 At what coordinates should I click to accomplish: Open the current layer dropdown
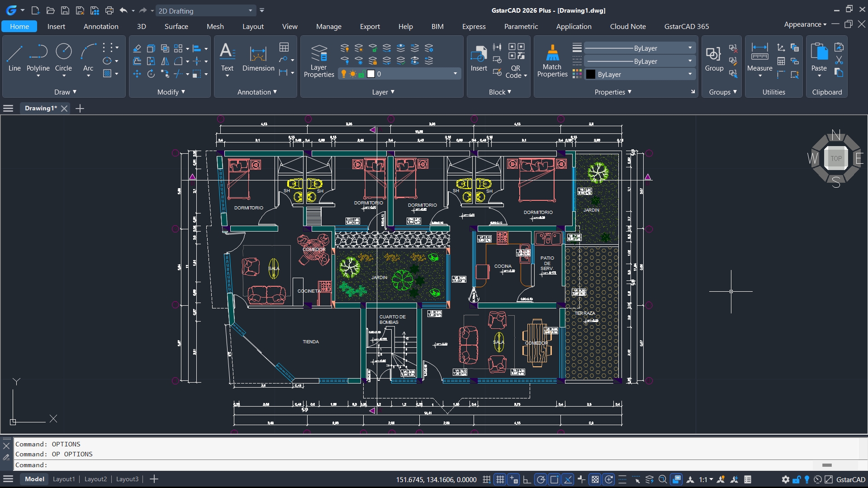click(x=455, y=73)
